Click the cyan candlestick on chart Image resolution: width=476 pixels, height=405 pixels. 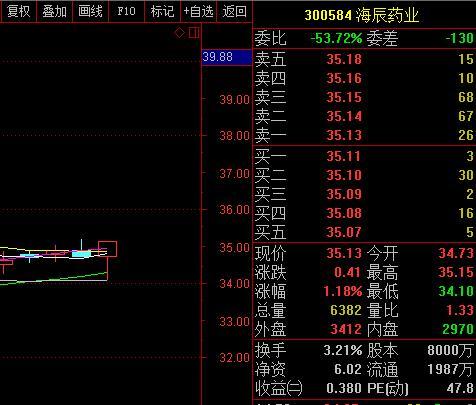[x=82, y=254]
